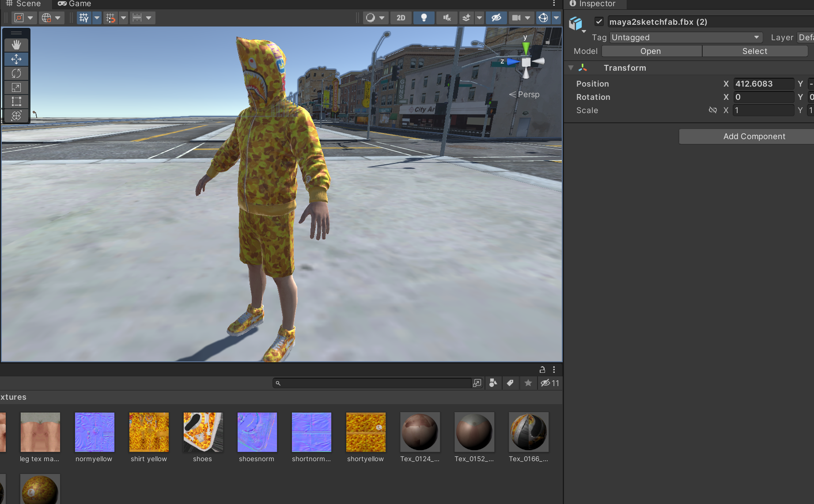The height and width of the screenshot is (504, 814).
Task: Toggle 2D scene view mode
Action: 401,18
